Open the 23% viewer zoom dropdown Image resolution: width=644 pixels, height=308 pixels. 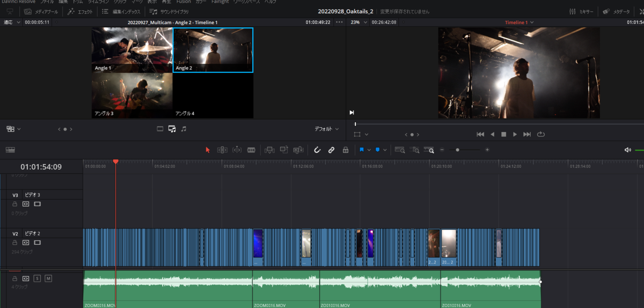click(359, 23)
